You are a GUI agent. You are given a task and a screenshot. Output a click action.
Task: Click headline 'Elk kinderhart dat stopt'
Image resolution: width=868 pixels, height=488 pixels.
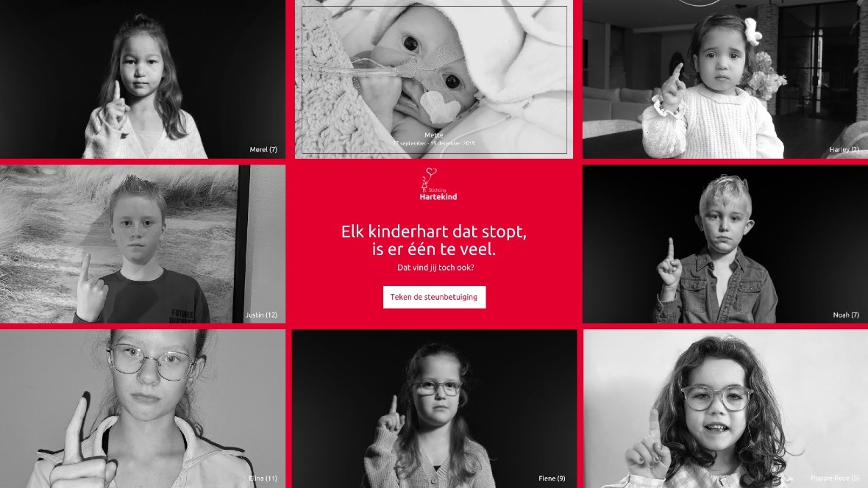[434, 232]
